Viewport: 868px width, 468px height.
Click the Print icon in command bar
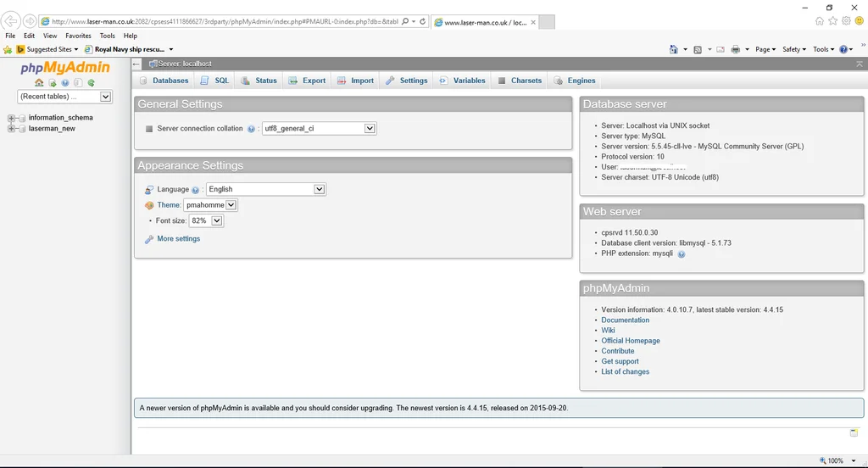click(735, 49)
